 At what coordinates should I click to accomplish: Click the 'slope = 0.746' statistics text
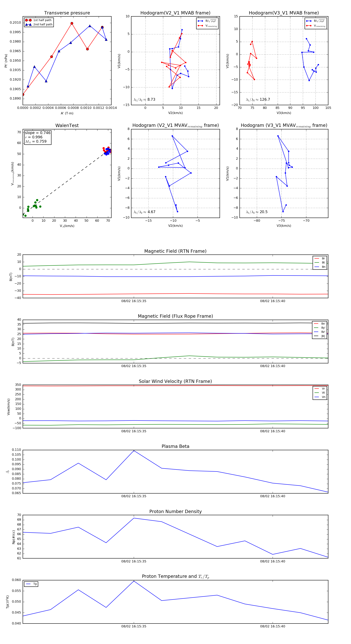click(37, 133)
